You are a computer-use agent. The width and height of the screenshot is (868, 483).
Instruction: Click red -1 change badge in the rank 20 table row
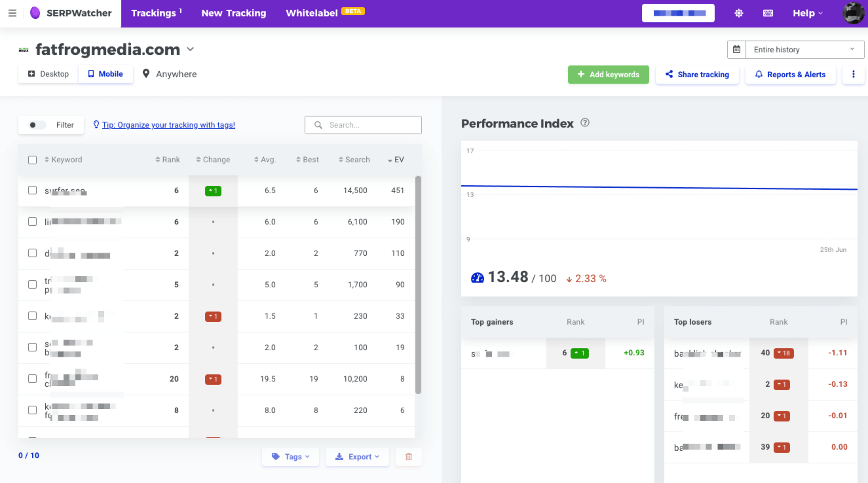[x=213, y=380]
